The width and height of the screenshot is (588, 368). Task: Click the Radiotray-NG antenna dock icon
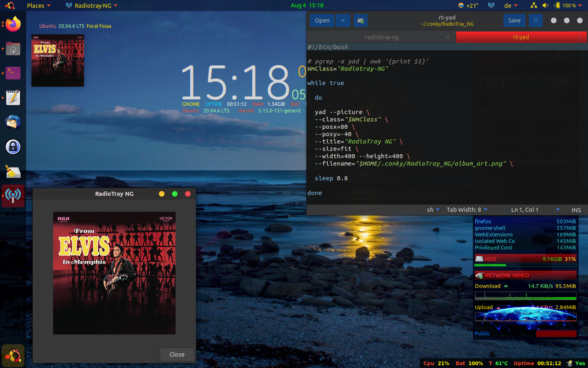(13, 196)
